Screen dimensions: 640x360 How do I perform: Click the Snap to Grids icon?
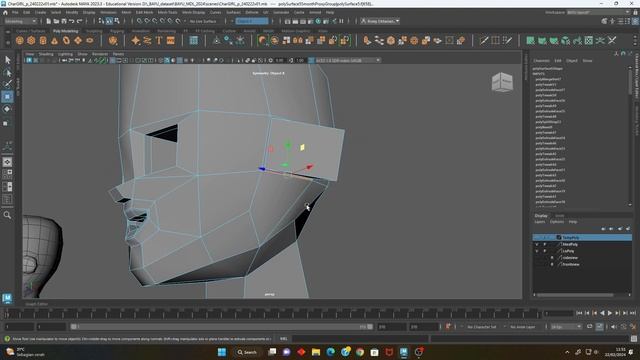coord(139,21)
